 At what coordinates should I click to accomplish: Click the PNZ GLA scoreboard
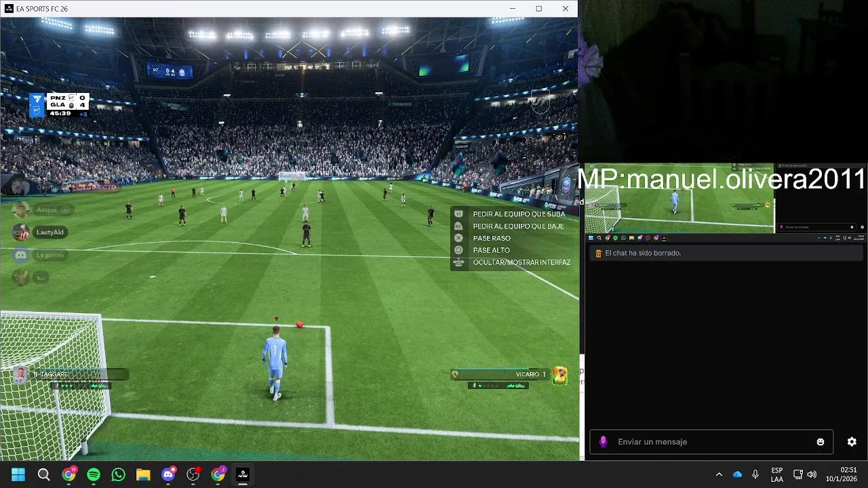60,105
